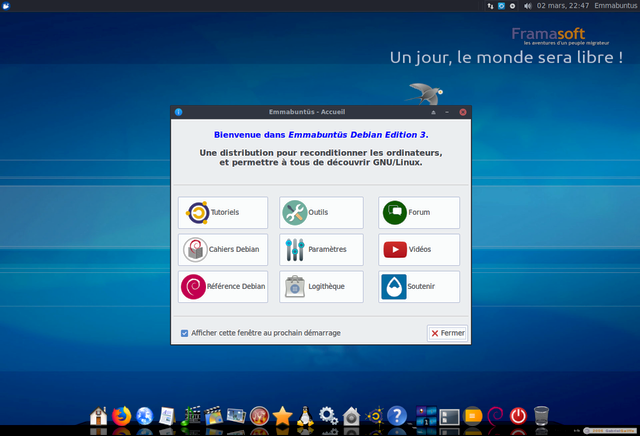Image resolution: width=640 pixels, height=436 pixels.
Task: Uncheck show window at next startup
Action: 184,333
